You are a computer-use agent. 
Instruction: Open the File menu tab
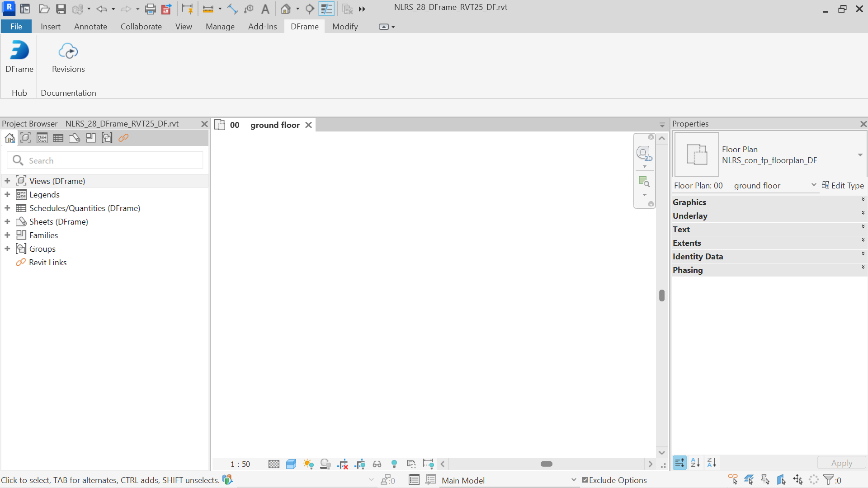[16, 26]
